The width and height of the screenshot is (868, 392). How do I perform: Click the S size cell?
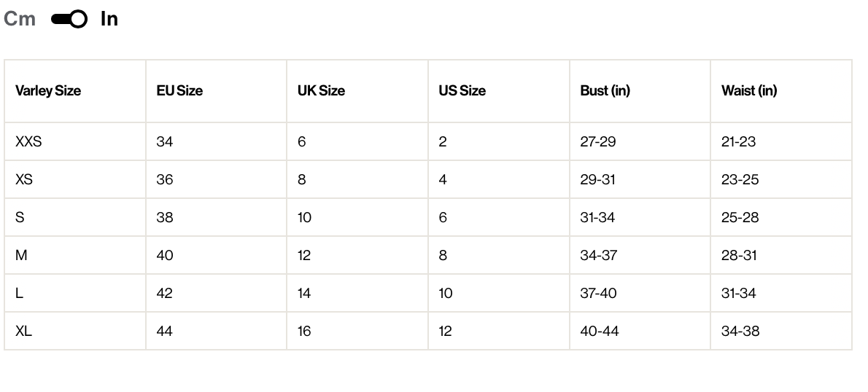coord(20,218)
